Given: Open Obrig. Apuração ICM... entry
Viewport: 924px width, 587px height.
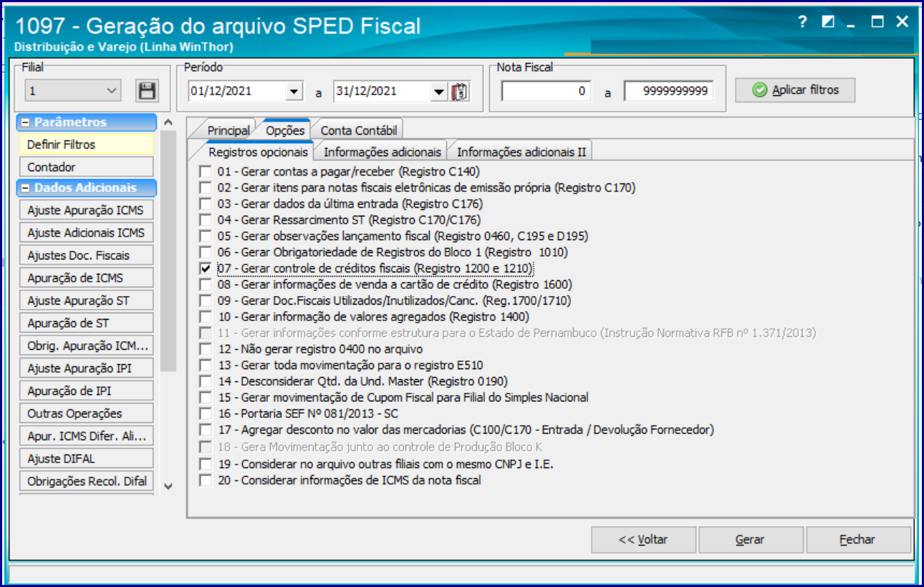Looking at the screenshot, I should pos(86,346).
